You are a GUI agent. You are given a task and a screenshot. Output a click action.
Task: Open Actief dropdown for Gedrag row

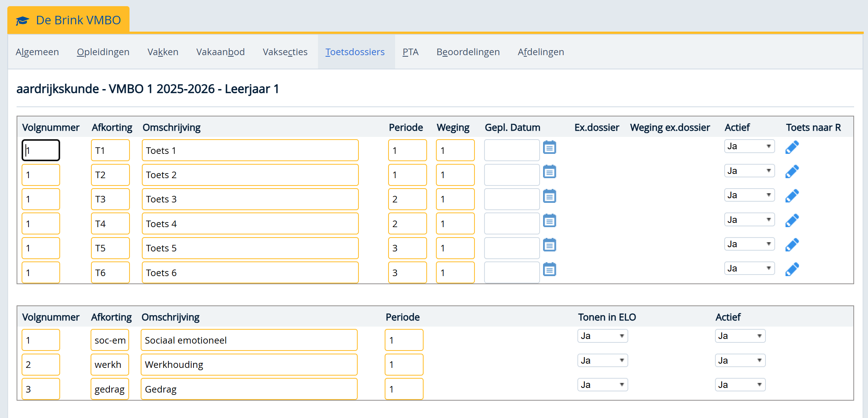[740, 385]
